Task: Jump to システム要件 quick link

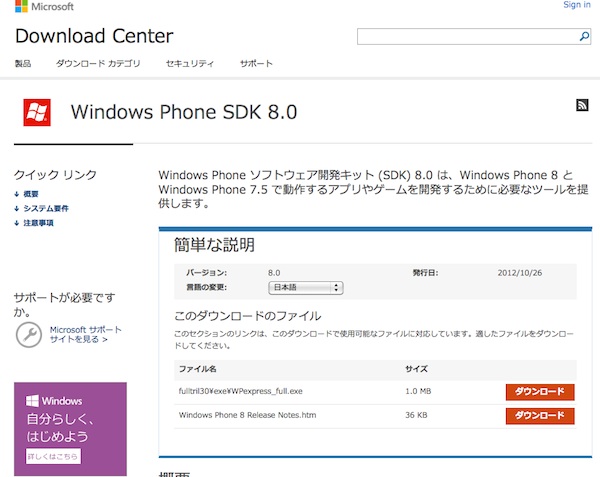Action: (46, 209)
